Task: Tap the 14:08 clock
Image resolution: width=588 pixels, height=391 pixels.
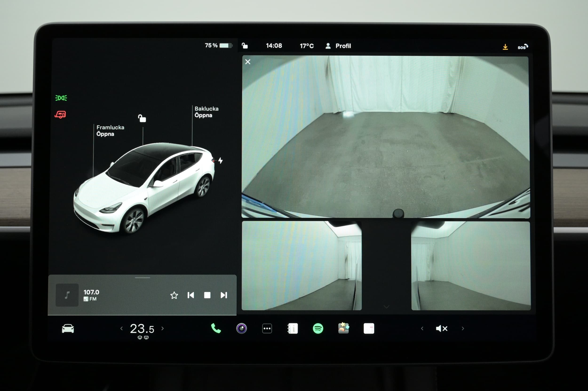Action: pyautogui.click(x=274, y=46)
